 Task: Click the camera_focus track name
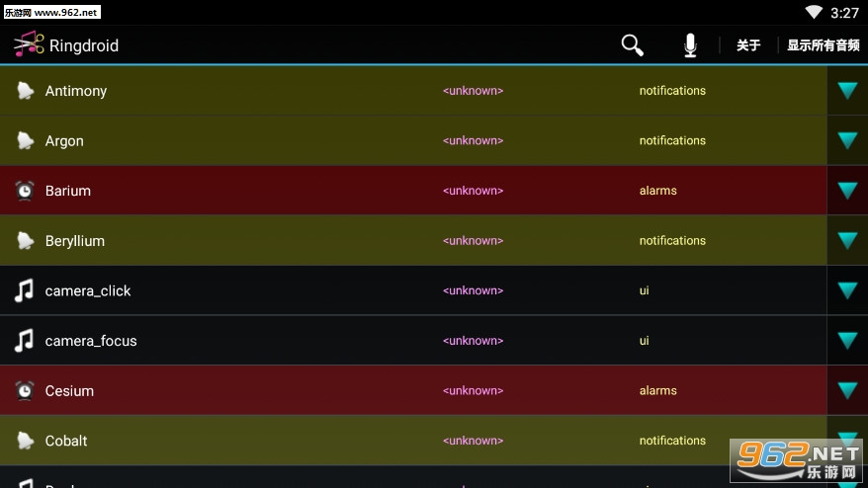(91, 341)
